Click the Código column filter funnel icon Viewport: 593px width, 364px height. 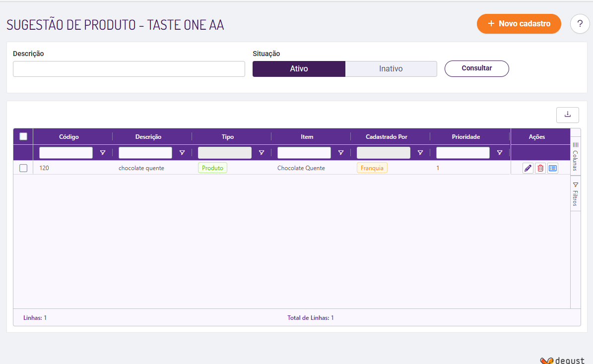click(103, 153)
